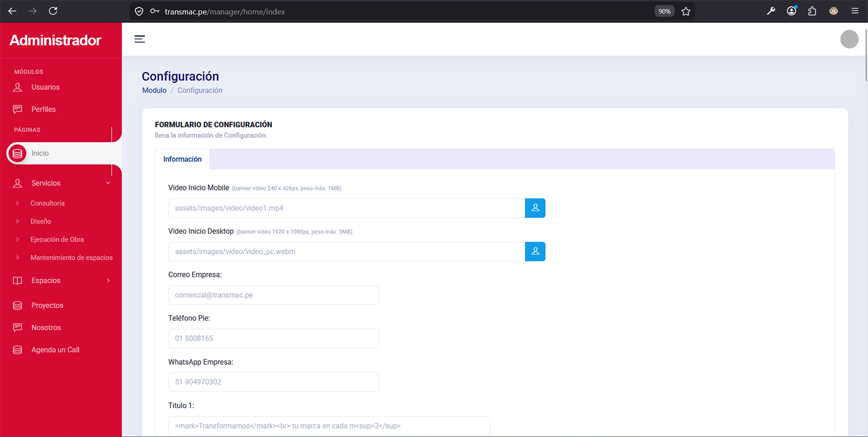Image resolution: width=868 pixels, height=437 pixels.
Task: Reload the page with the refresh icon
Action: point(53,11)
